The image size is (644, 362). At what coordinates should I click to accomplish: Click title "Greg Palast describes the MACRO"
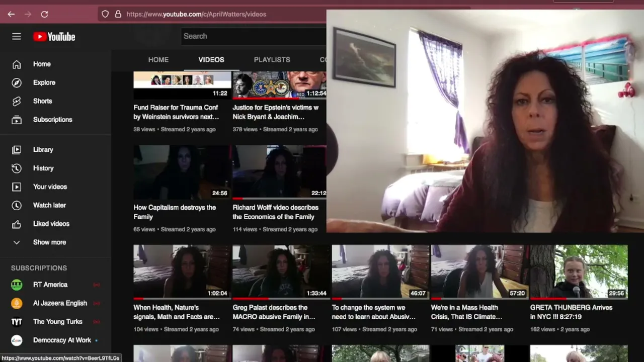pyautogui.click(x=274, y=312)
